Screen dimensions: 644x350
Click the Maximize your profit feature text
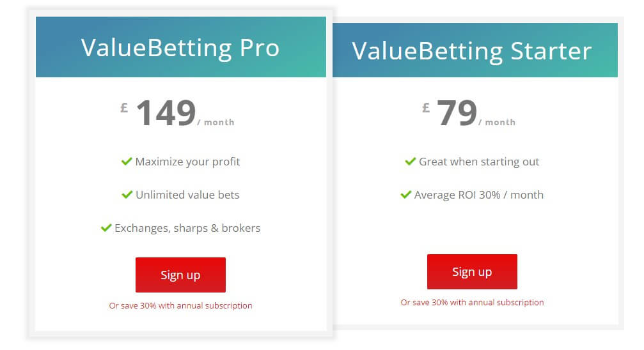click(x=187, y=162)
